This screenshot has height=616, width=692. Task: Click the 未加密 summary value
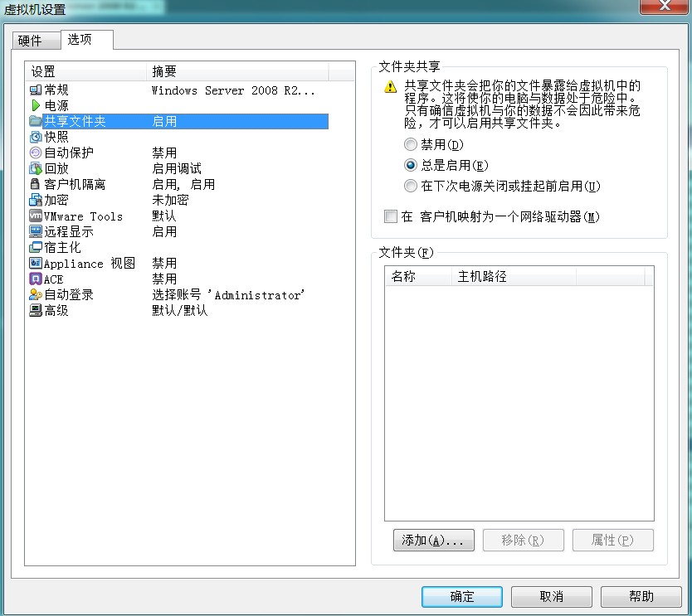pyautogui.click(x=170, y=200)
